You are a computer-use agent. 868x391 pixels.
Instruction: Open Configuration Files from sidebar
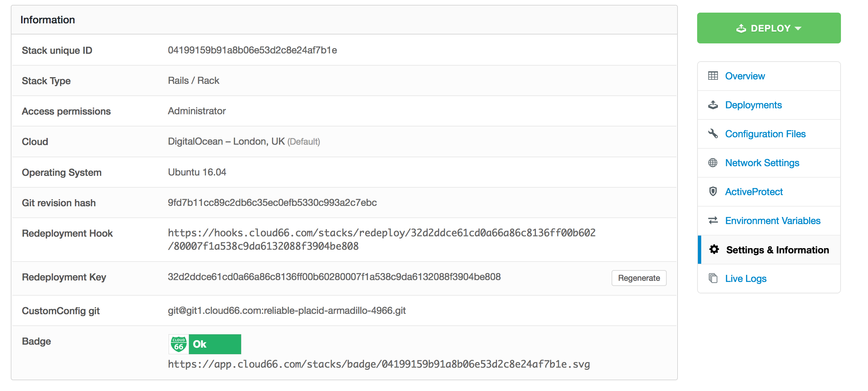click(765, 134)
